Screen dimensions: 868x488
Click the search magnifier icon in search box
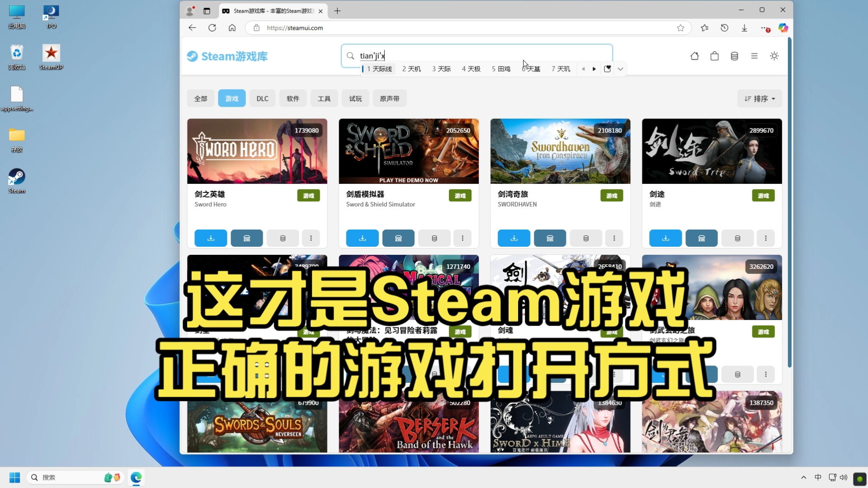point(350,56)
